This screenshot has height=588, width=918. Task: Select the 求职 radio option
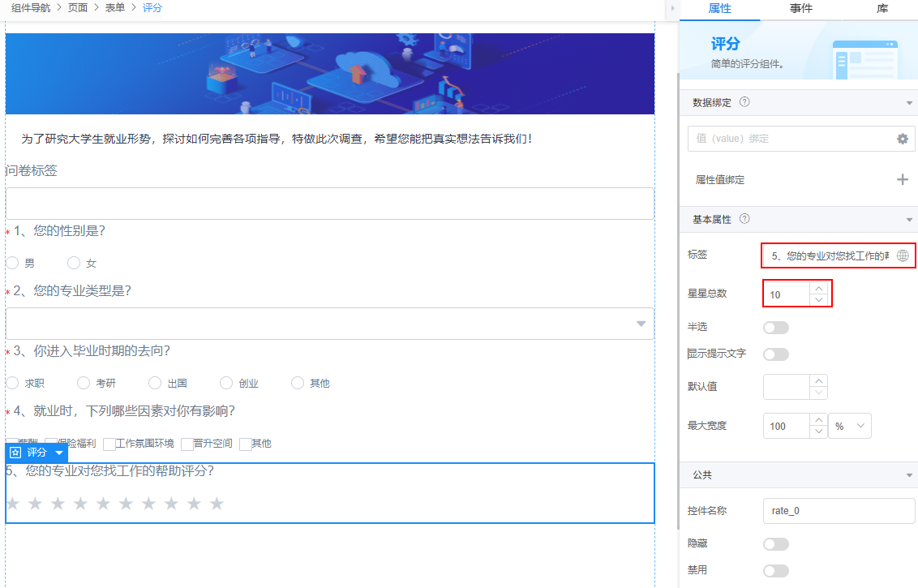coord(13,383)
